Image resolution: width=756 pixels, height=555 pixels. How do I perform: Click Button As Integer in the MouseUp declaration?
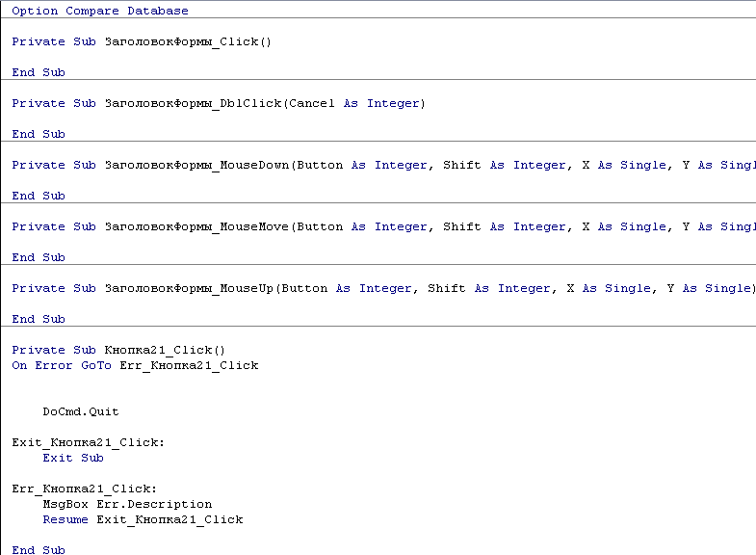(346, 289)
